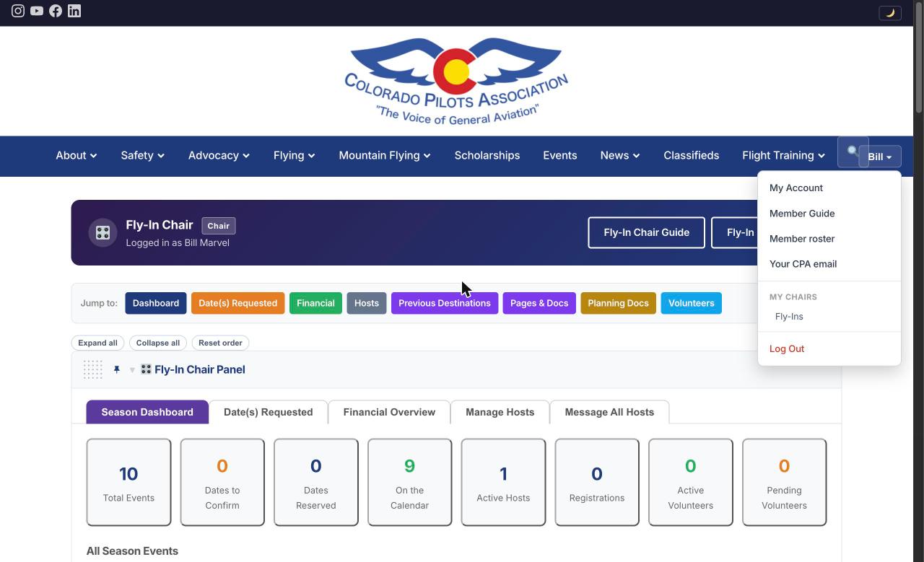Jump to Hosts section

pos(367,303)
